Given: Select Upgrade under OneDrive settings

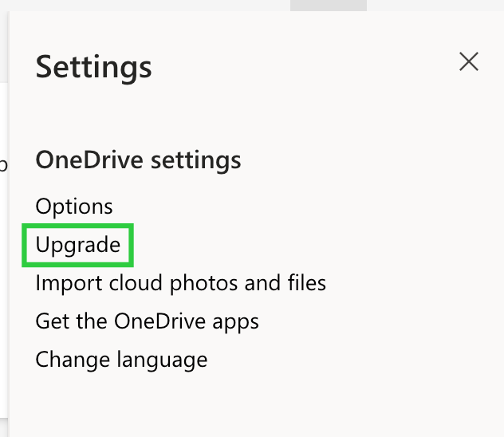Looking at the screenshot, I should pos(78,245).
